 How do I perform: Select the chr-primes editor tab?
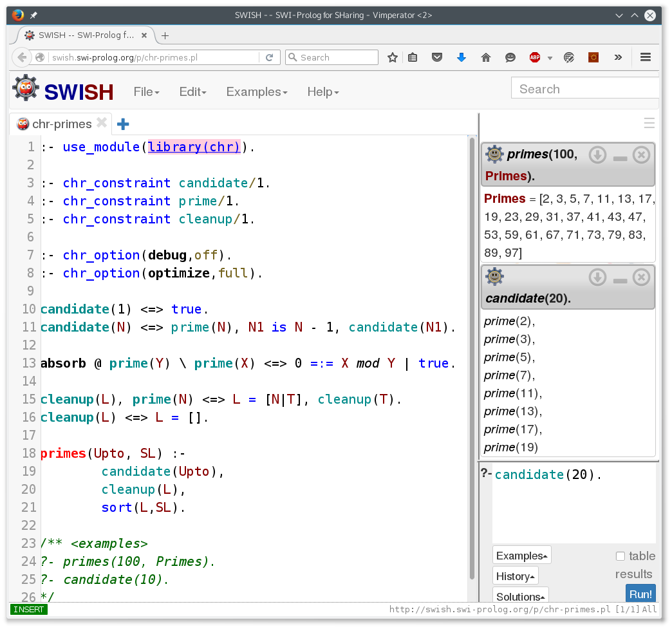(x=62, y=124)
